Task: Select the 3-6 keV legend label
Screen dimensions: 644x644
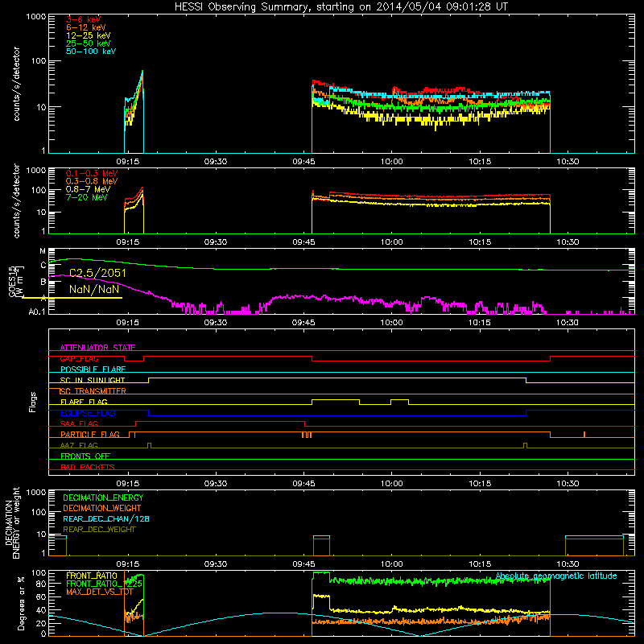Action: pyautogui.click(x=84, y=19)
